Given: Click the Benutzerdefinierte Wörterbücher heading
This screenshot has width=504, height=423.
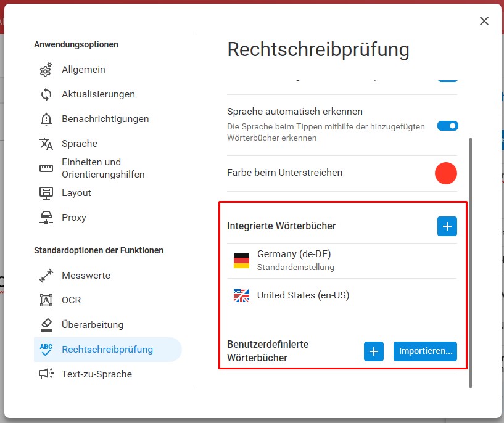Looking at the screenshot, I should 268,351.
